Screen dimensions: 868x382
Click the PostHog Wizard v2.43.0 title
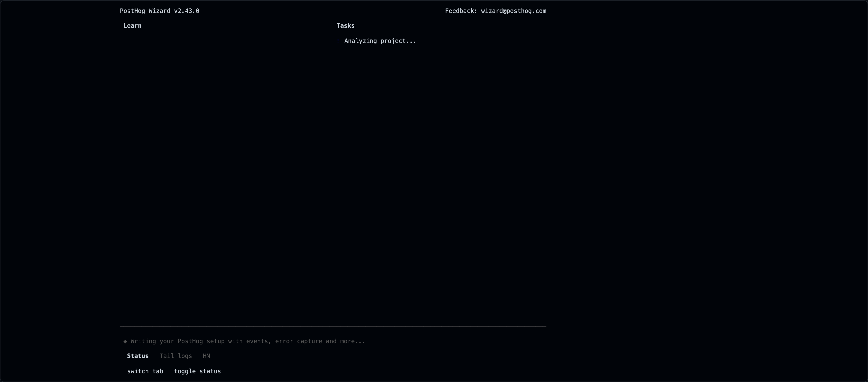[x=159, y=11]
